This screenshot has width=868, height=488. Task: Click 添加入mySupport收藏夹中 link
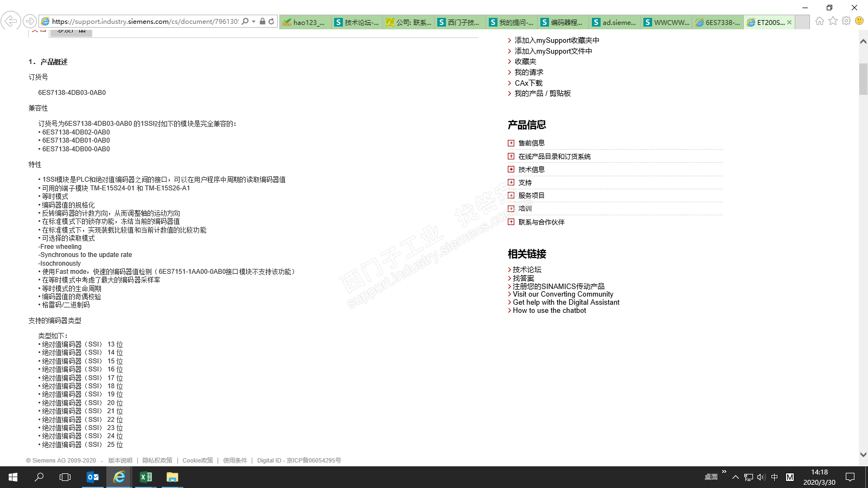(557, 40)
